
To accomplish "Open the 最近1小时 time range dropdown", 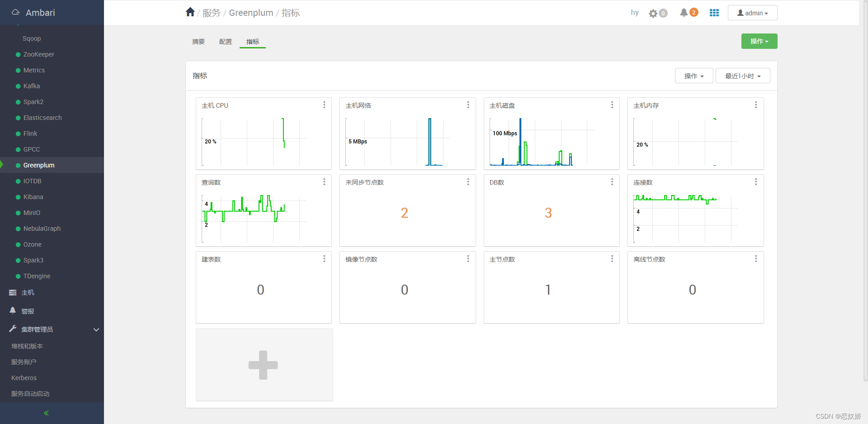I will pyautogui.click(x=743, y=76).
